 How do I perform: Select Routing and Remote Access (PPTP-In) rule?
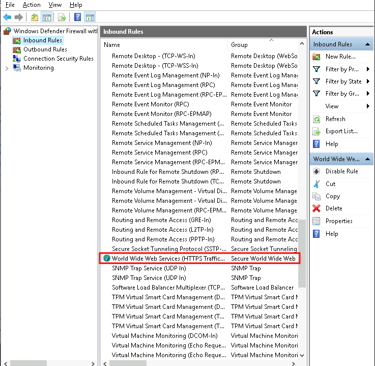coord(163,239)
